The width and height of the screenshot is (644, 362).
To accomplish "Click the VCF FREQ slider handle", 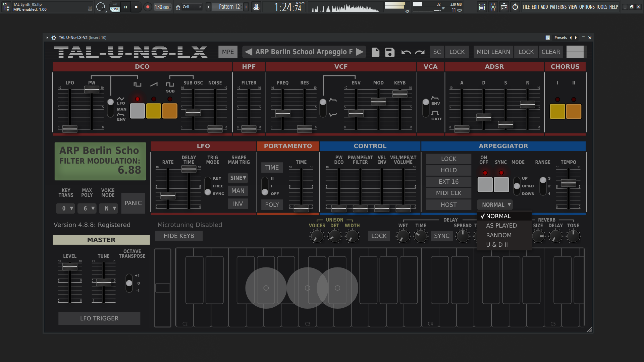I will pyautogui.click(x=283, y=114).
